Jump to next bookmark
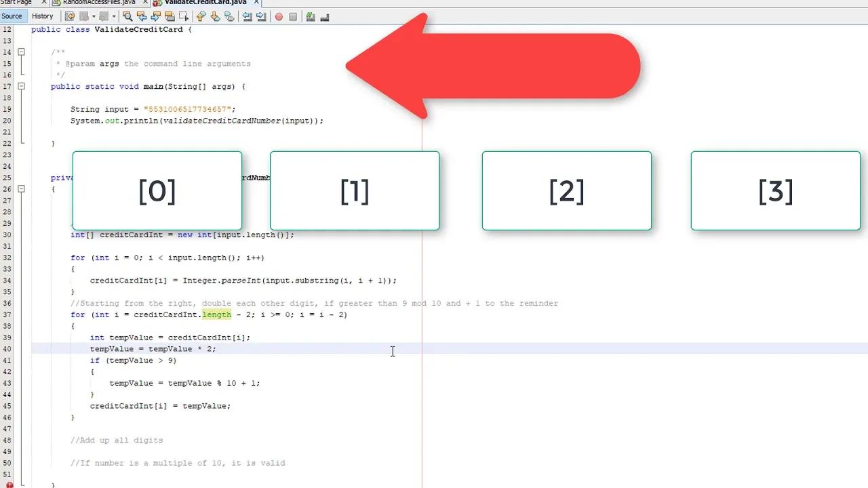The width and height of the screenshot is (868, 488). [215, 16]
